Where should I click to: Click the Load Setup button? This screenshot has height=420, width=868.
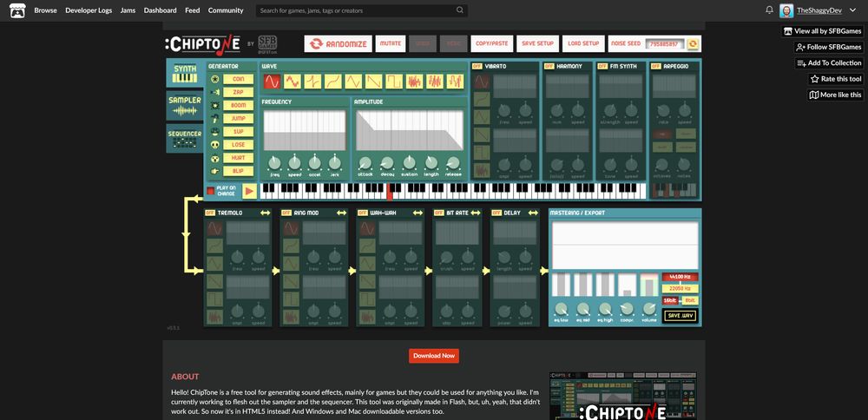pyautogui.click(x=583, y=43)
